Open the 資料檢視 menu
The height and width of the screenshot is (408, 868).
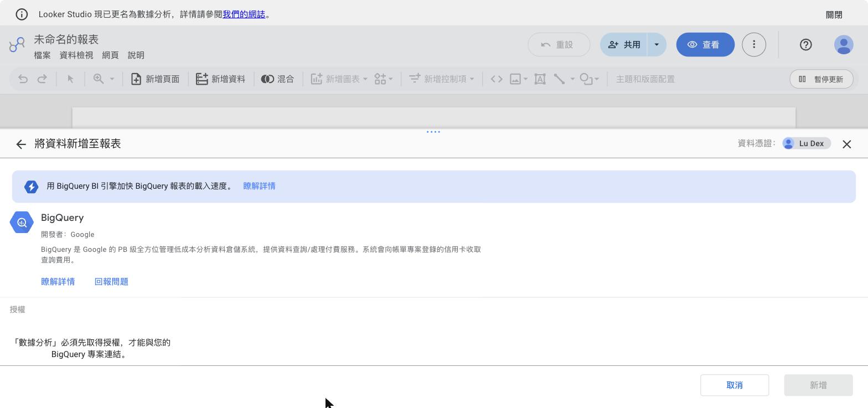pos(76,55)
